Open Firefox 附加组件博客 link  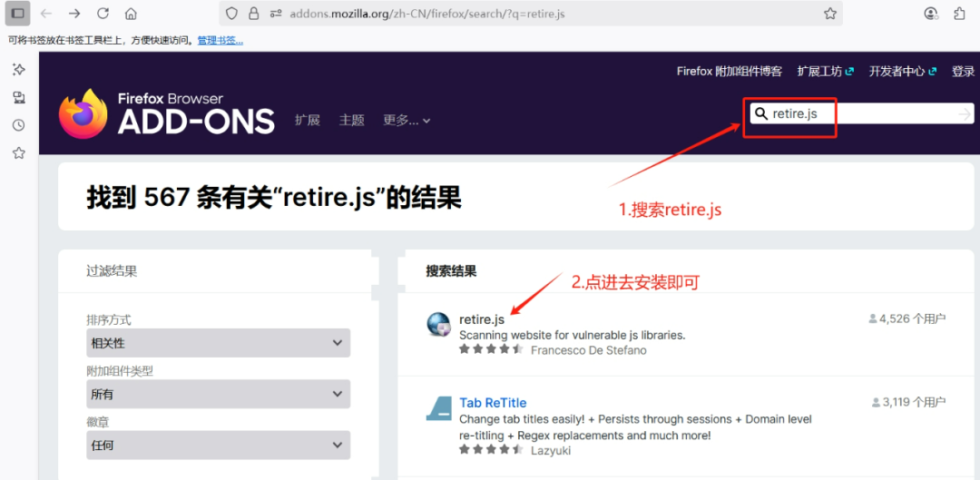(729, 72)
